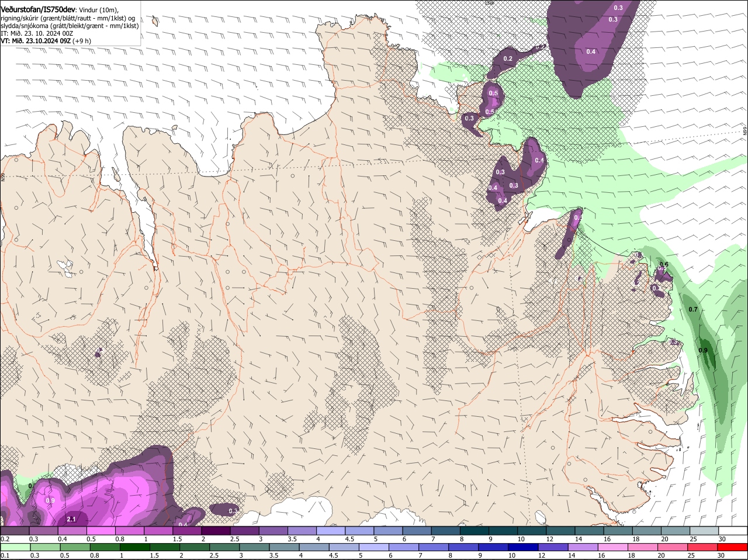
Task: Select the darkest green 1–1.5 rain swatch
Action: pyautogui.click(x=134, y=547)
